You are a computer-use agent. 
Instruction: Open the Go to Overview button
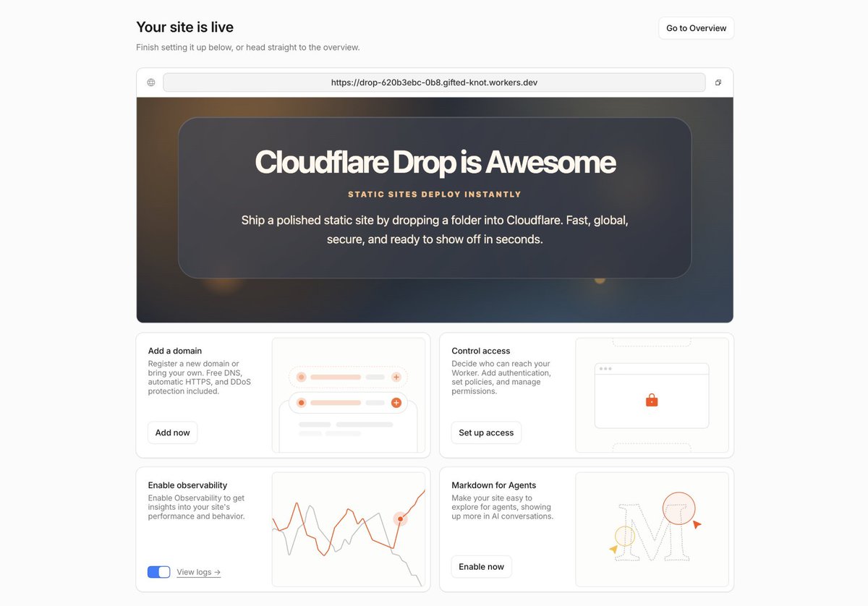(696, 28)
